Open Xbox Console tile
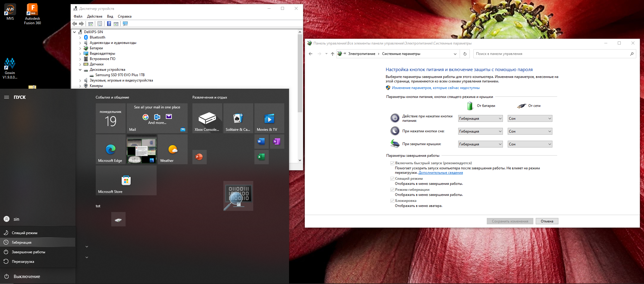644x284 pixels. (207, 118)
